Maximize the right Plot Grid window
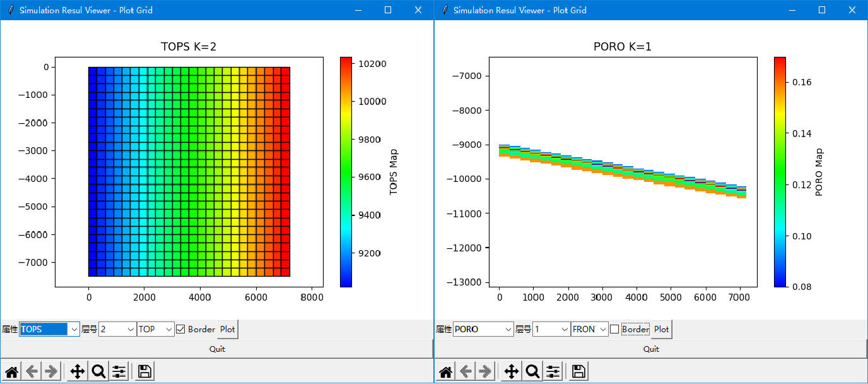868x384 pixels. pos(822,10)
